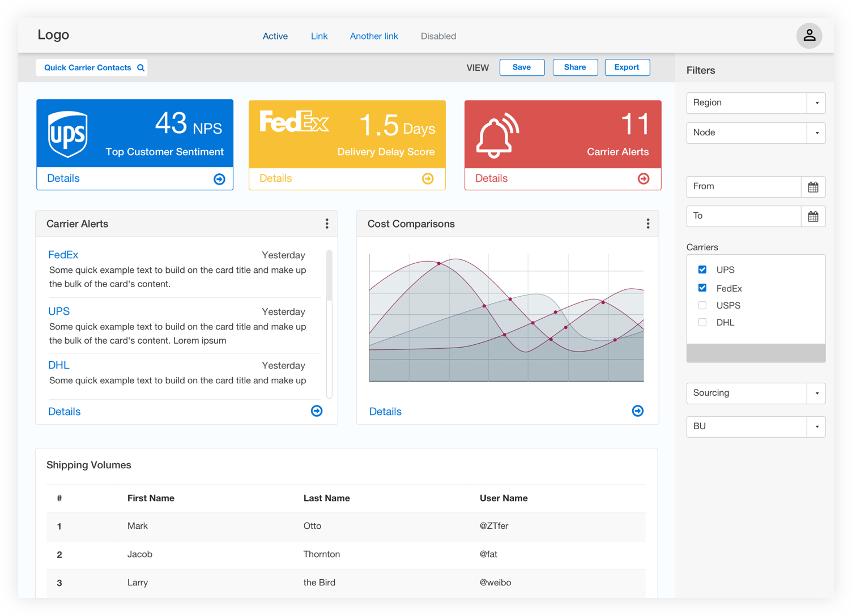This screenshot has height=616, width=852.
Task: Open the Cost Comparisons kebab menu
Action: [648, 224]
